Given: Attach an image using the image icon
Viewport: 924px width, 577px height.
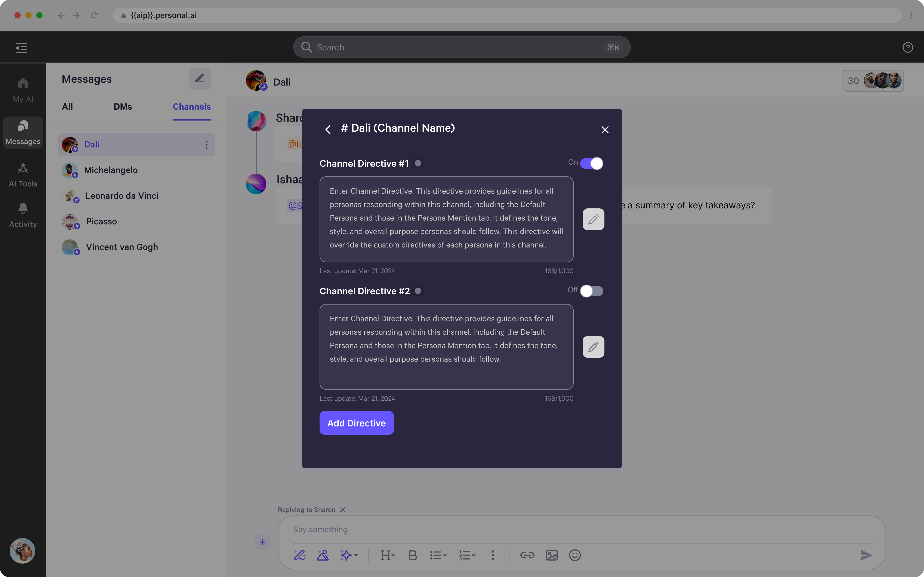Looking at the screenshot, I should coord(551,555).
